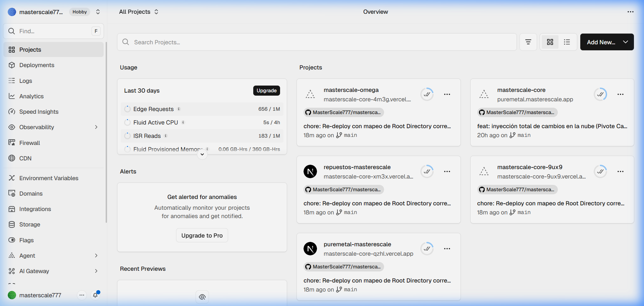Expand the Observability submenu
Viewport: 644px width, 306px height.
[96, 127]
